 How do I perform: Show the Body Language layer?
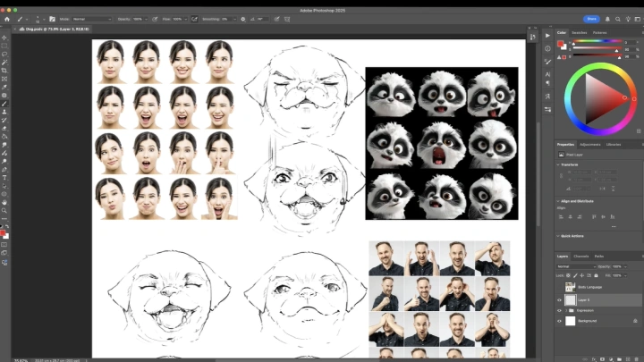559,287
